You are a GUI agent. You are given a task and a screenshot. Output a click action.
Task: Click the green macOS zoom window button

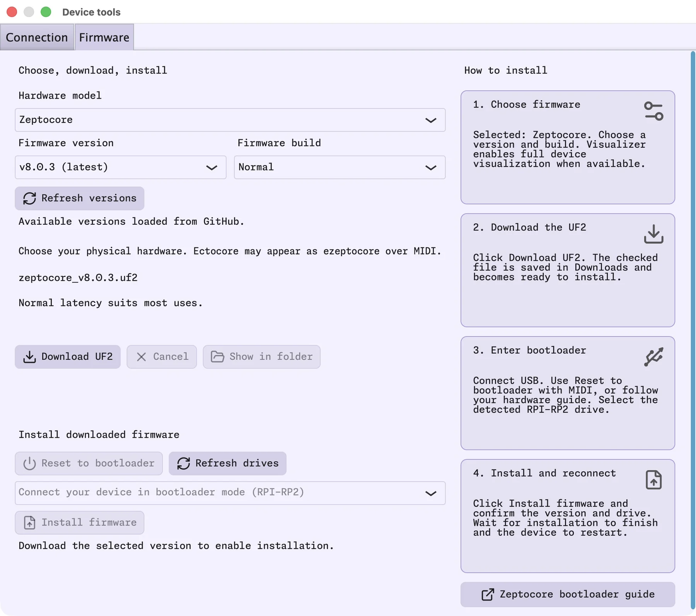tap(46, 12)
